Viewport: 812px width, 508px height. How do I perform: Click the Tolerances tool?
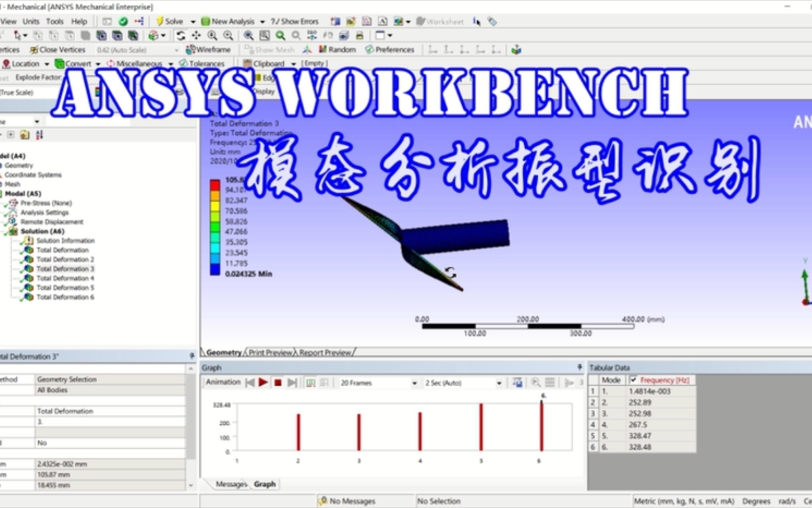[x=202, y=63]
